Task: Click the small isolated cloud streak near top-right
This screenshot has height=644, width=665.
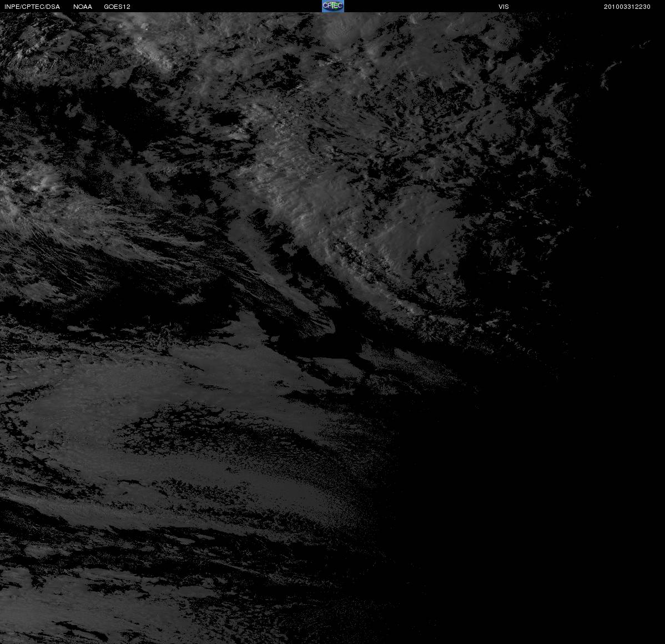Action: tap(611, 74)
